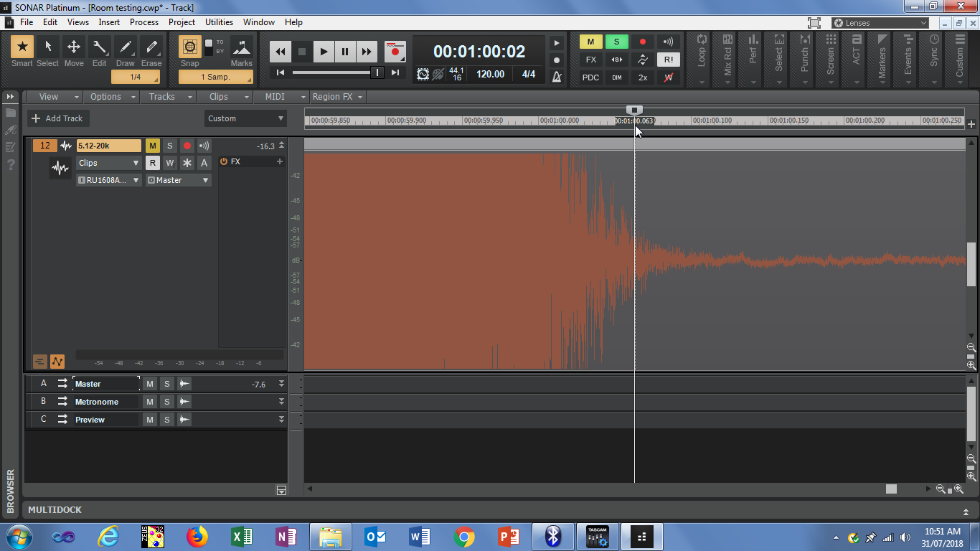Choose the Erase tool
980x551 pixels.
click(x=151, y=47)
